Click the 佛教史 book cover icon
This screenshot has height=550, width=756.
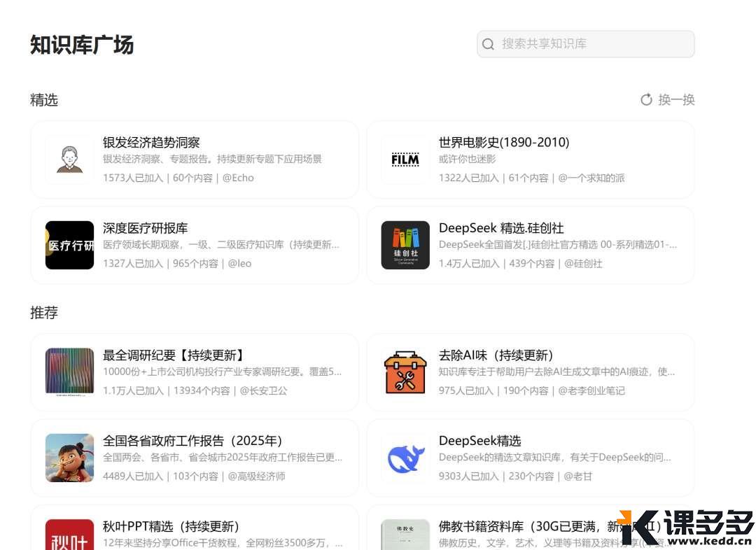(x=405, y=535)
